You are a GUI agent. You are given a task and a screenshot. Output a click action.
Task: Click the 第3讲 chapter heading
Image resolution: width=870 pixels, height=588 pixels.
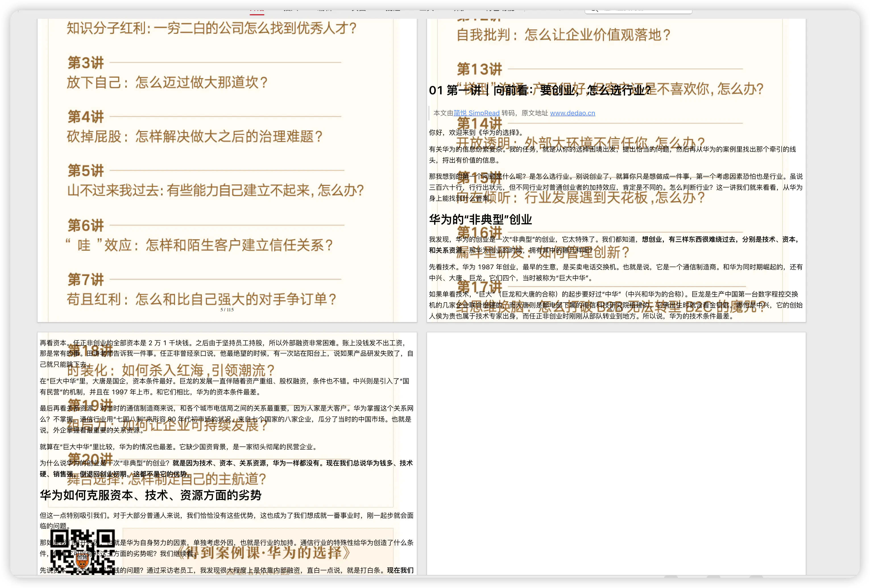[x=86, y=62]
